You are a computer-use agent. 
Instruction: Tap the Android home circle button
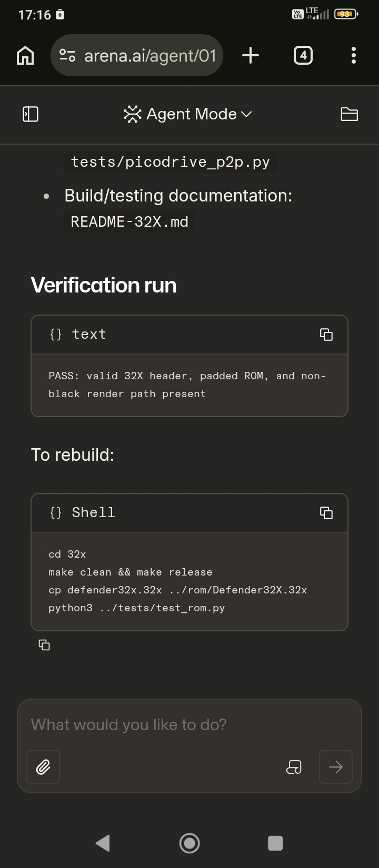[x=189, y=843]
